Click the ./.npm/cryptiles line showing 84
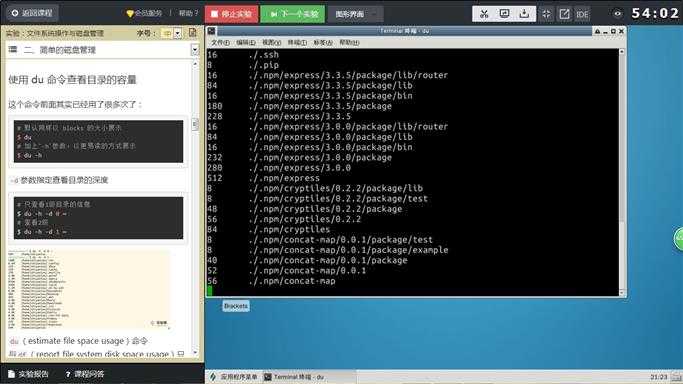 tap(269, 229)
